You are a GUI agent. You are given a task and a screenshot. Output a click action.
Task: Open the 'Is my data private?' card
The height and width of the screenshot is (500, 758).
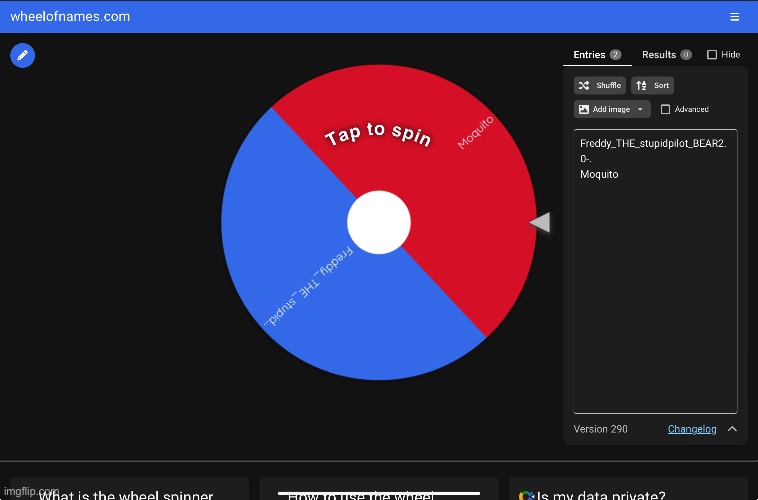[628, 489]
